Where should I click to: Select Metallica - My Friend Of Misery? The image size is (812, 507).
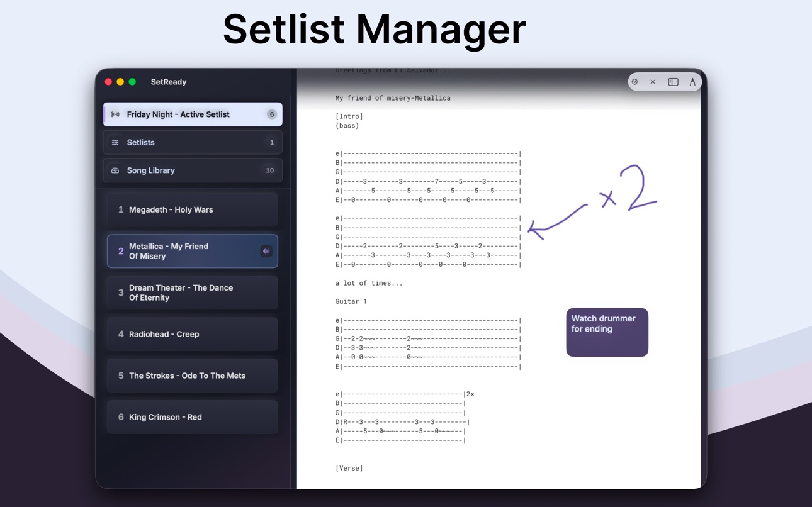point(193,251)
